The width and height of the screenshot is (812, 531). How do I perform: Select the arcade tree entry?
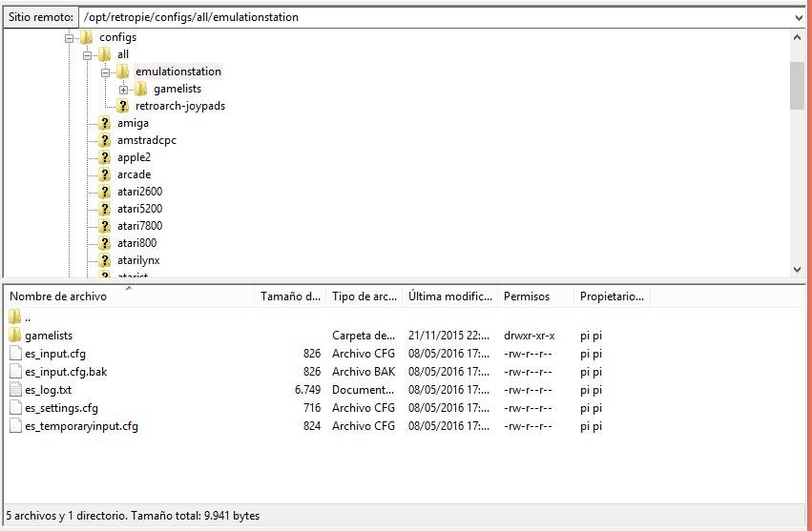135,174
